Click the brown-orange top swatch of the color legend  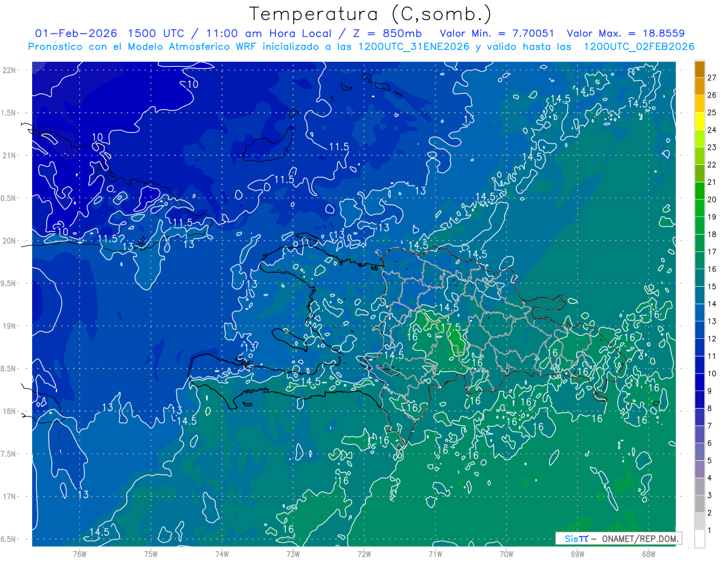(x=699, y=69)
